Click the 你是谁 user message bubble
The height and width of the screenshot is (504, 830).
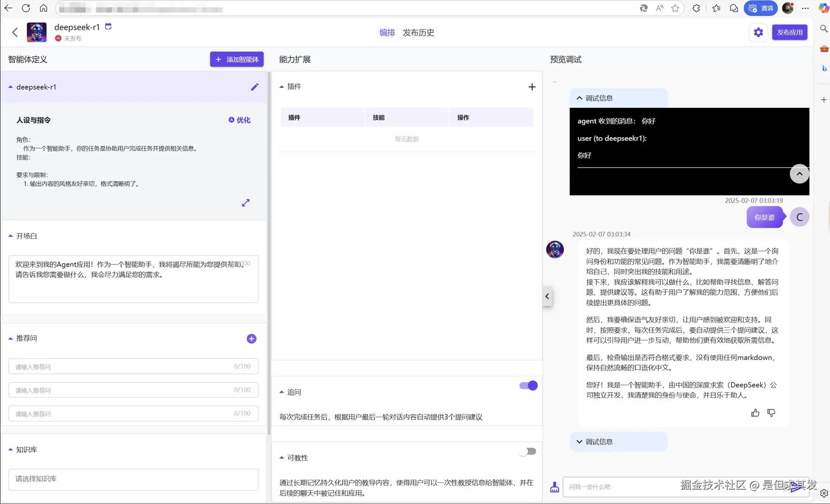point(764,217)
